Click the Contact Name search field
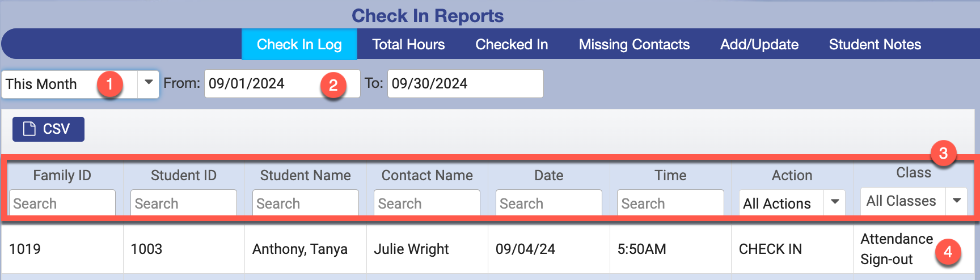Viewport: 980px width, 280px height. click(426, 203)
